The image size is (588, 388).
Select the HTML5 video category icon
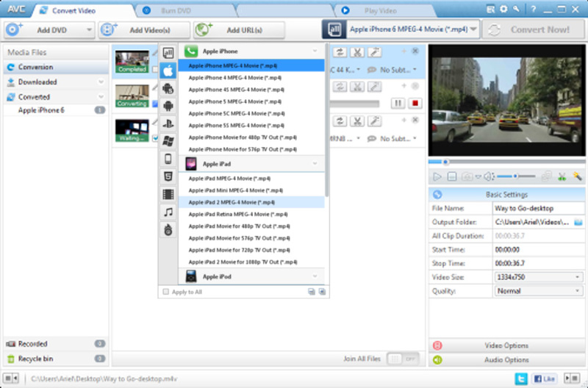(168, 176)
